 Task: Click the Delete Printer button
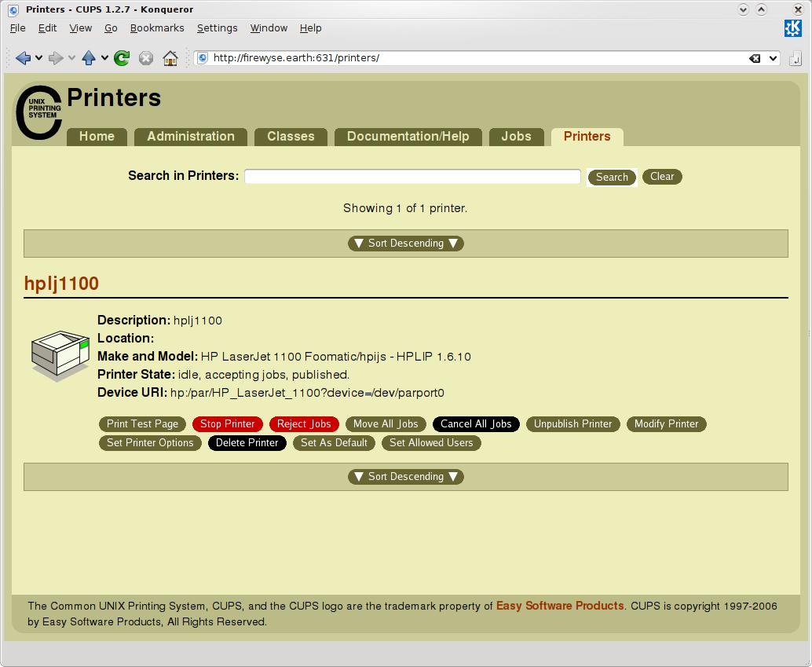pyautogui.click(x=247, y=442)
